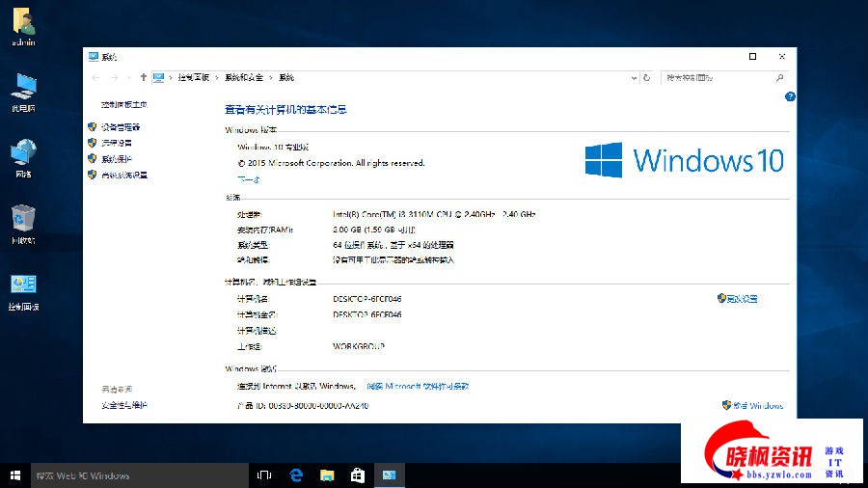Open the Store from the taskbar
Screen dimensions: 868x488
(x=357, y=475)
